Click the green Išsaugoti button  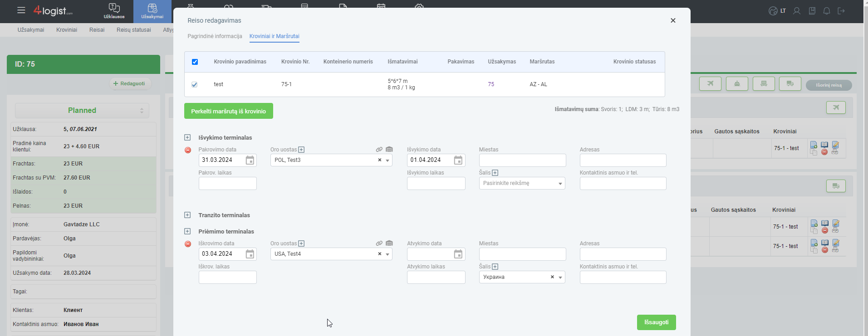[x=657, y=322]
